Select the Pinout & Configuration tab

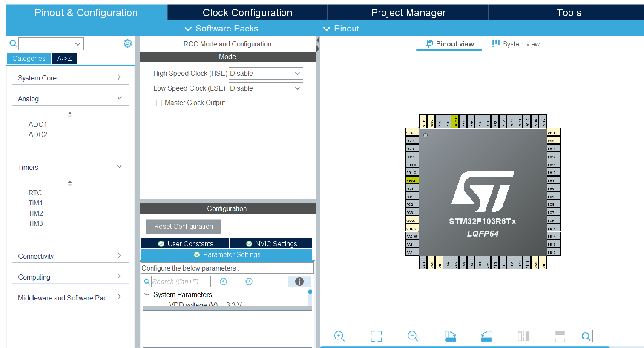pyautogui.click(x=86, y=13)
